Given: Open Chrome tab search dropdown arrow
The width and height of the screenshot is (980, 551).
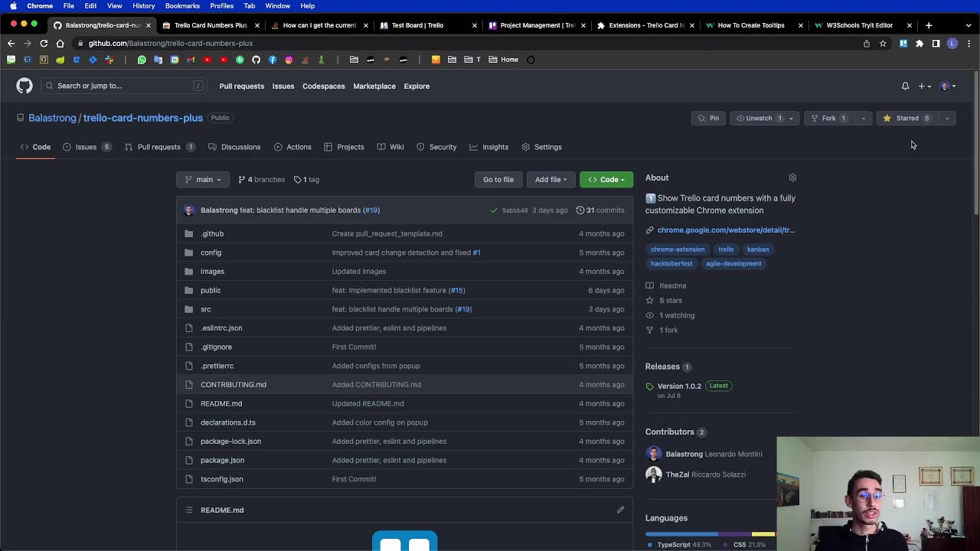Looking at the screenshot, I should point(969,25).
